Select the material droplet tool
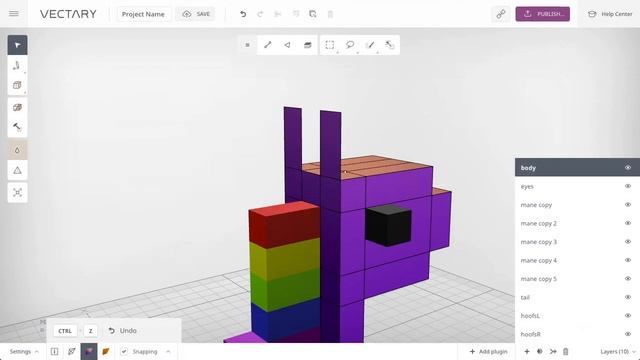This screenshot has width=640, height=360. tap(17, 150)
